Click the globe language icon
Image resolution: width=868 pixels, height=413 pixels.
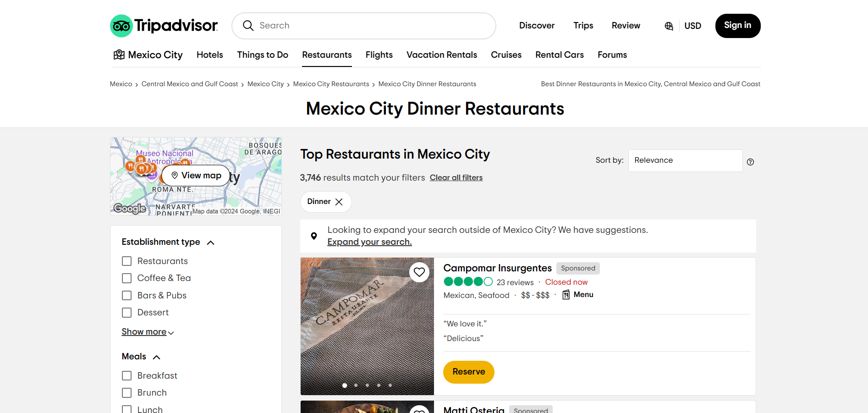669,26
